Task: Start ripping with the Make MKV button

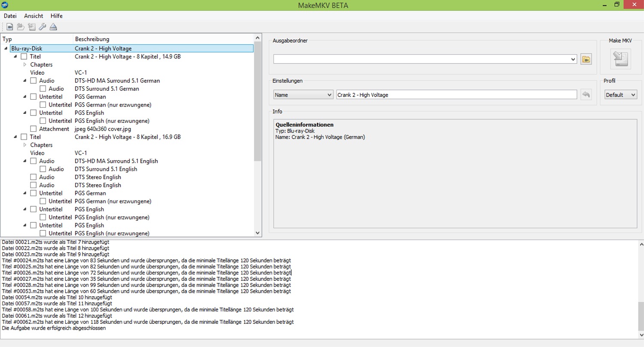Action: tap(620, 59)
